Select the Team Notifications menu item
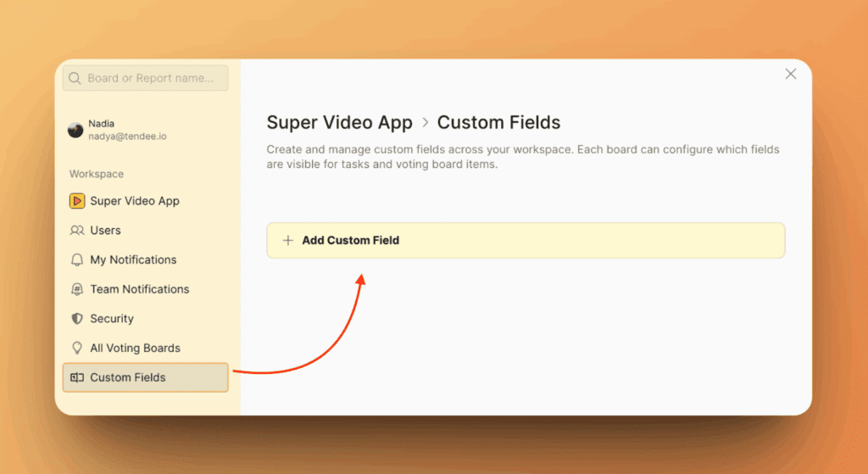This screenshot has height=474, width=868. pyautogui.click(x=139, y=289)
